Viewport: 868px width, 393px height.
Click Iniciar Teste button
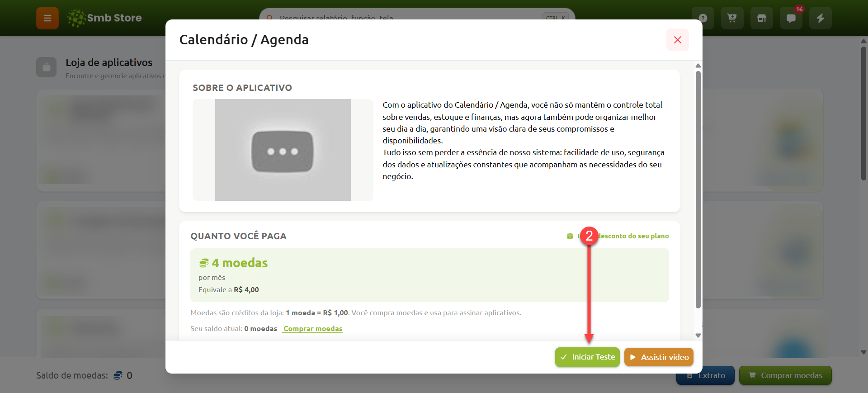pyautogui.click(x=587, y=357)
